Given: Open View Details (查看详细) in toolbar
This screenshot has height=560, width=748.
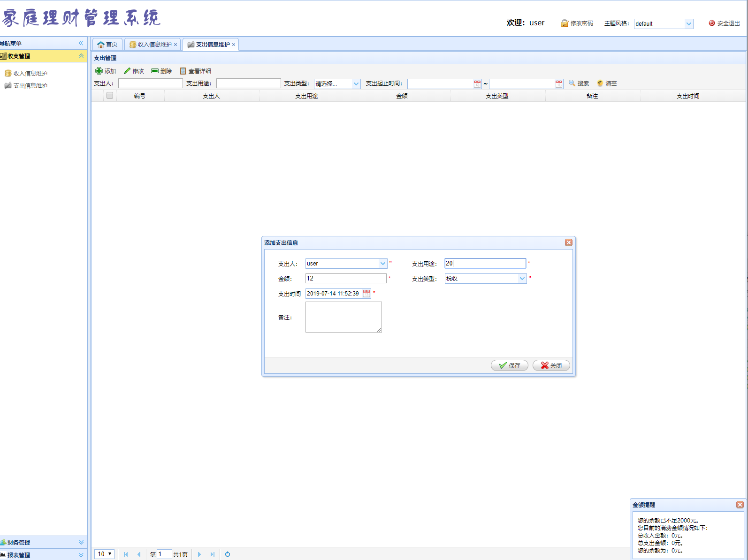Looking at the screenshot, I should coord(183,71).
